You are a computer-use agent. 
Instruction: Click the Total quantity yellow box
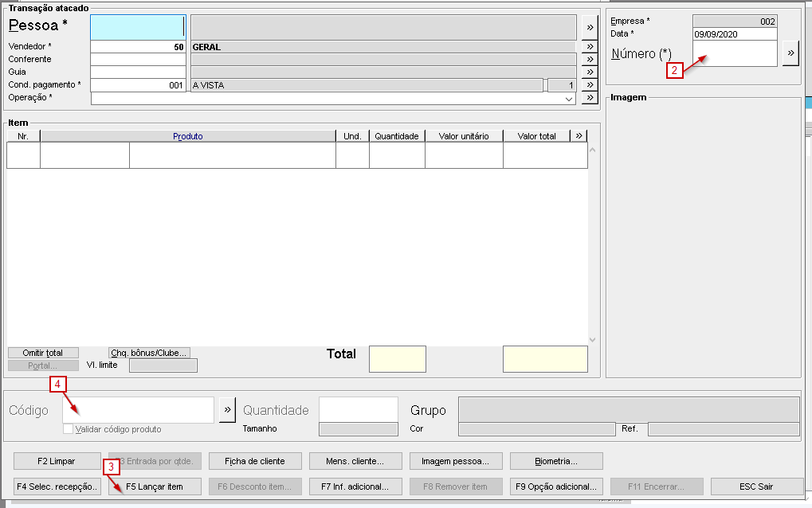point(397,359)
